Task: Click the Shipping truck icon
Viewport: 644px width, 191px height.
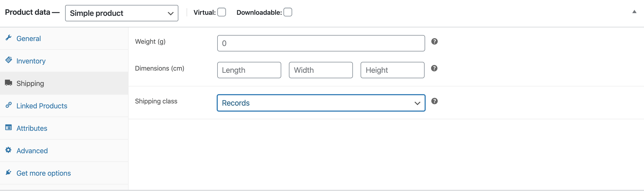Action: click(8, 83)
